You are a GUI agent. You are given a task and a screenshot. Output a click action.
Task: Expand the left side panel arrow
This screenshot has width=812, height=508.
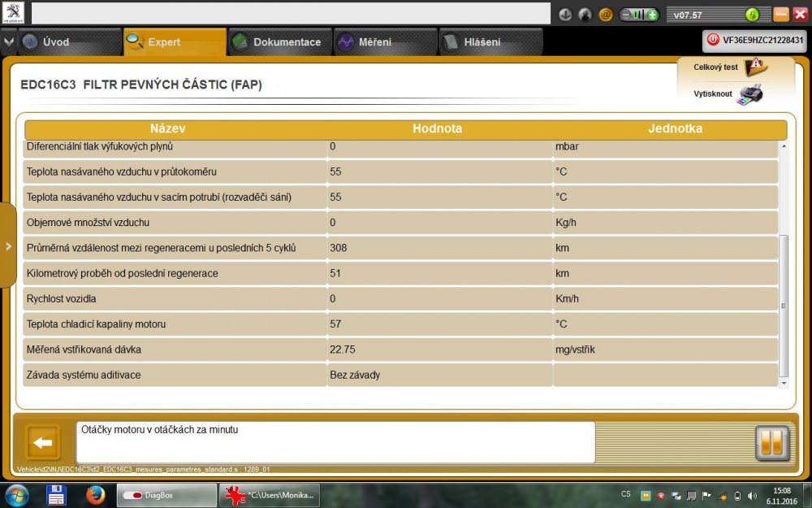8,245
